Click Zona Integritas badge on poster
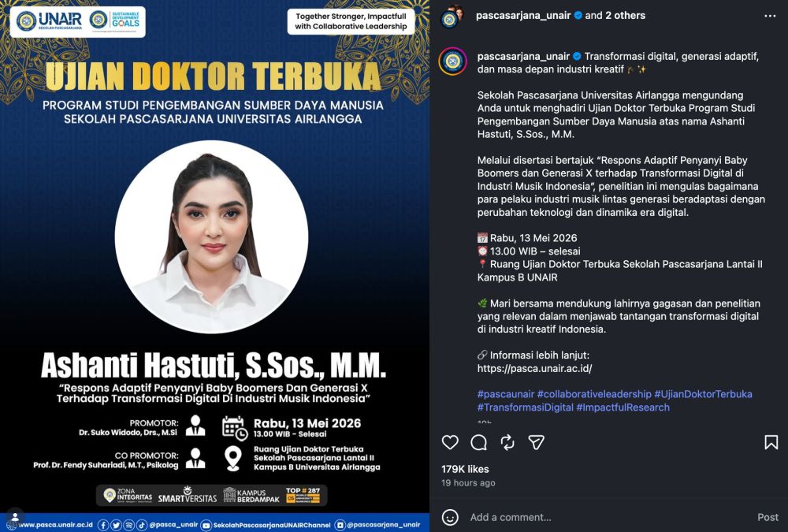Screen dimensions: 788x532 [x=128, y=495]
